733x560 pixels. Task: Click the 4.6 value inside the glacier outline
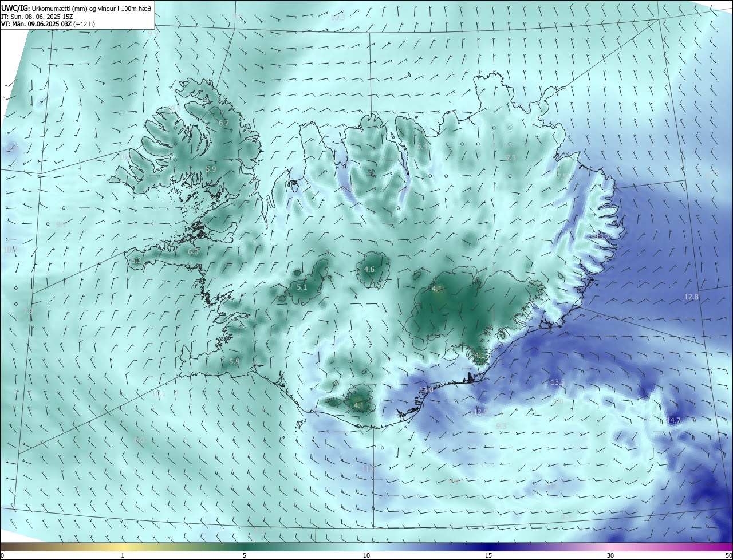[x=369, y=269]
